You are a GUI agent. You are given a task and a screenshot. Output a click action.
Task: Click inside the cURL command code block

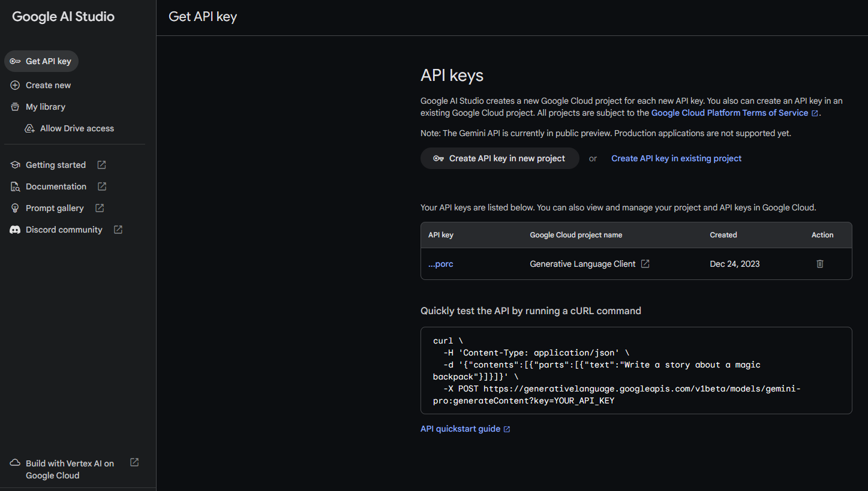coord(636,370)
